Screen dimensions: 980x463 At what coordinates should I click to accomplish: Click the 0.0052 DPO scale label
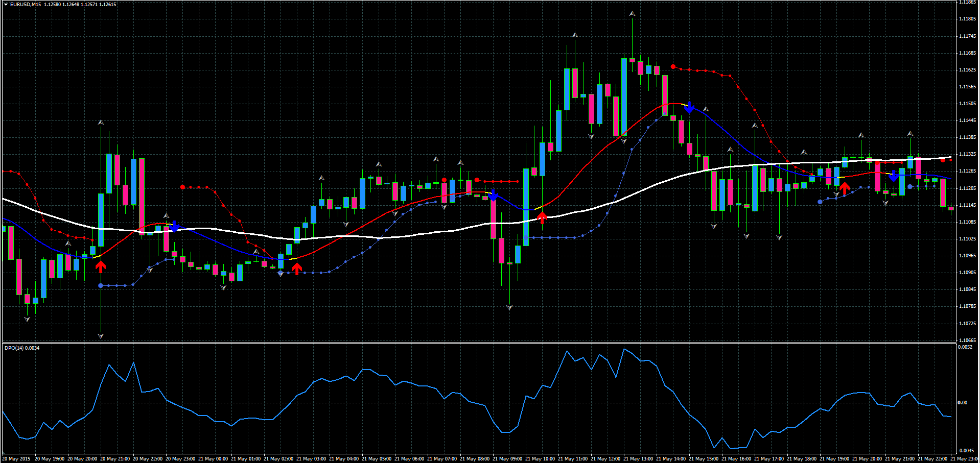(965, 347)
